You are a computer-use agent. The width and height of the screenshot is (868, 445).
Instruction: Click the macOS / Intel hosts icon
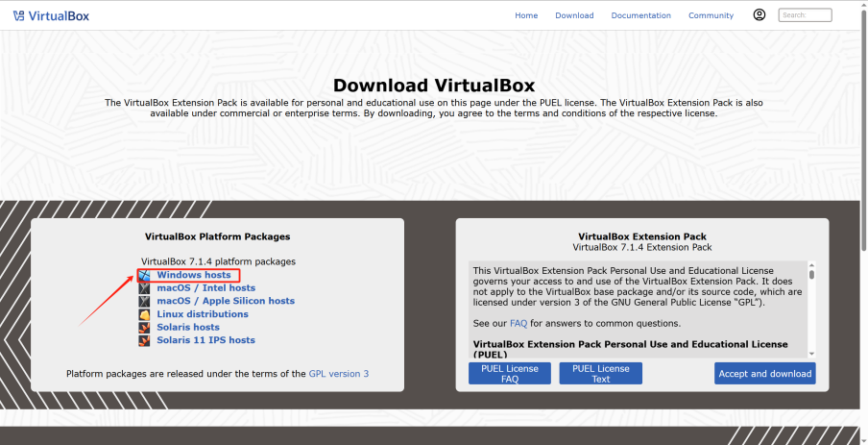tap(144, 288)
